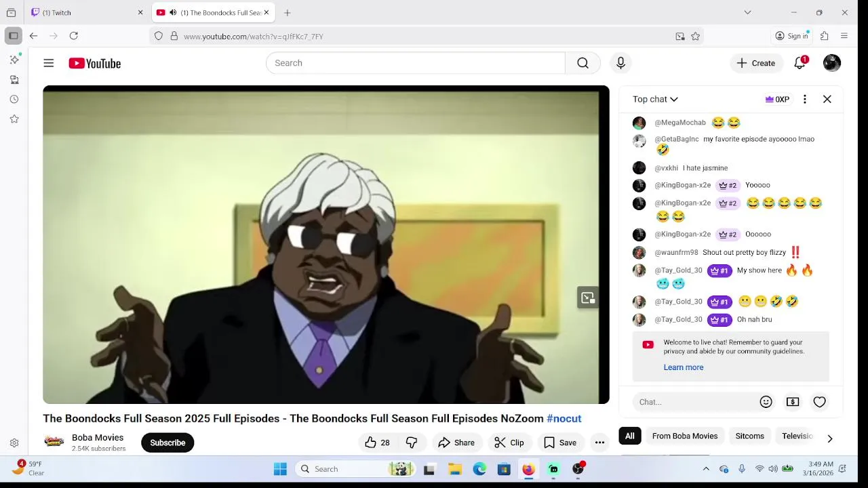Screen dimensions: 868x488
Task: Switch to the Twitch browser tab
Action: click(85, 12)
